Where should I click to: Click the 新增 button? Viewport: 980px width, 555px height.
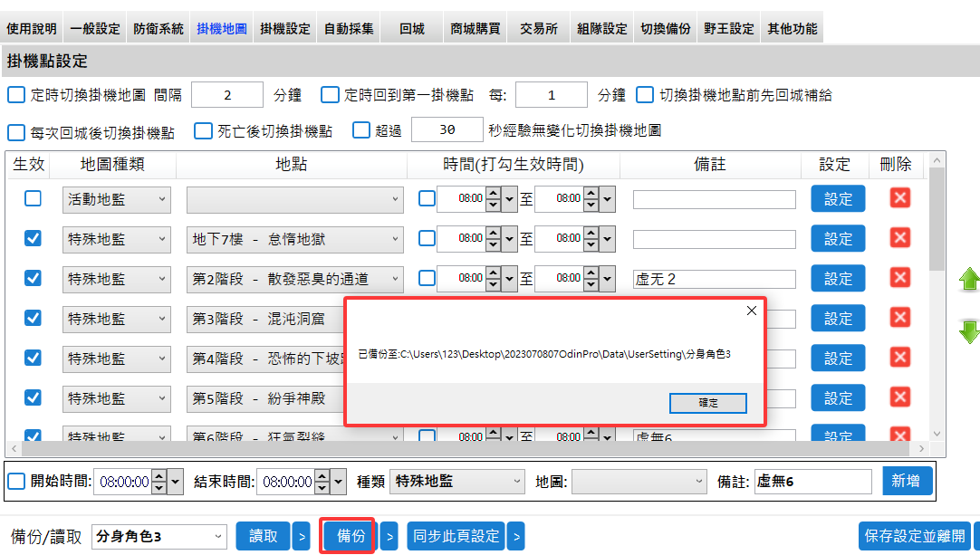pos(907,482)
